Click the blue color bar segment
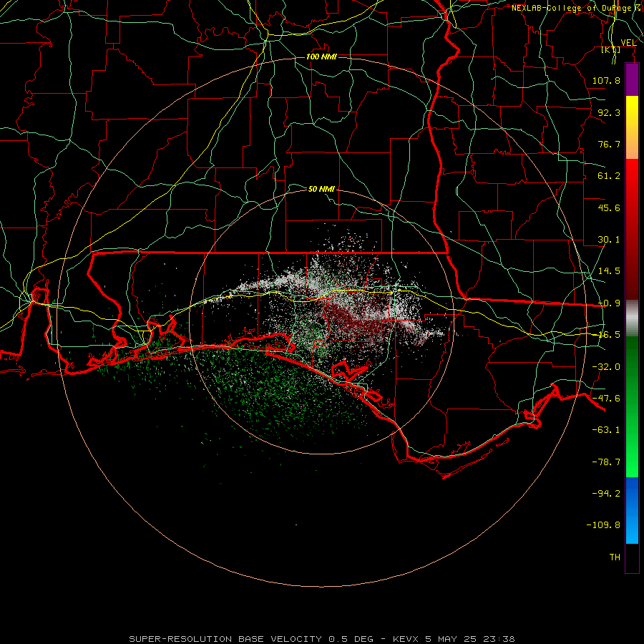Screen dimensions: 644x644 pyautogui.click(x=632, y=510)
